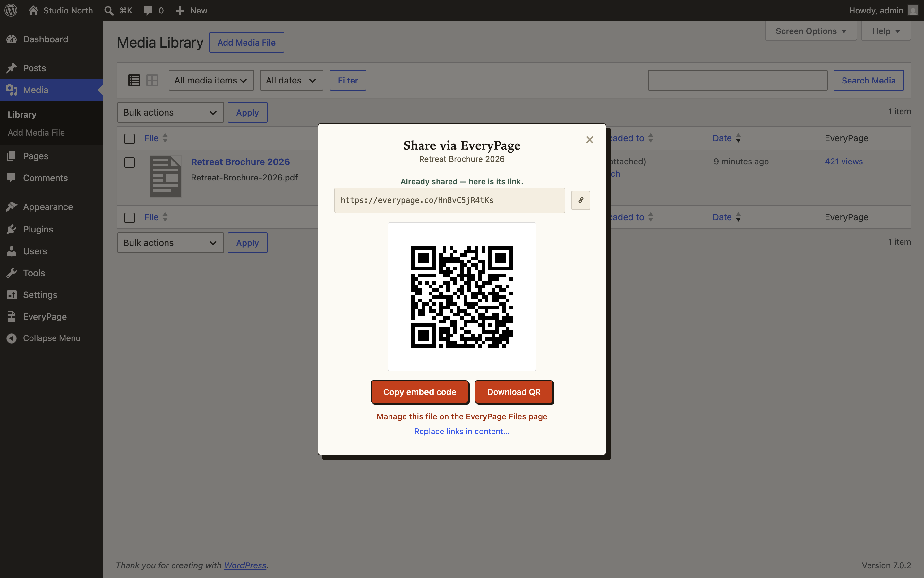This screenshot has width=924, height=578.
Task: Click the Search Media button
Action: pyautogui.click(x=868, y=80)
